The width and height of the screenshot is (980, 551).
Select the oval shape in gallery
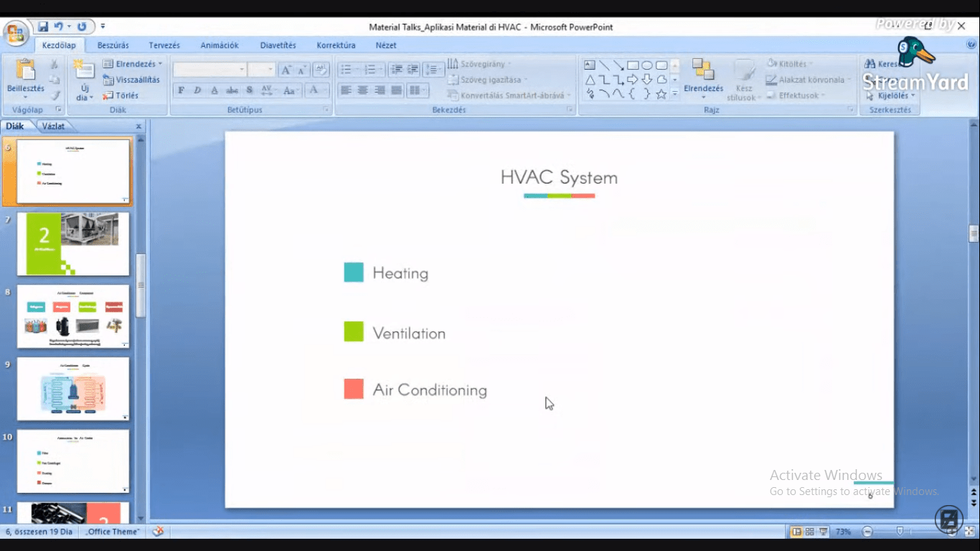coord(647,65)
